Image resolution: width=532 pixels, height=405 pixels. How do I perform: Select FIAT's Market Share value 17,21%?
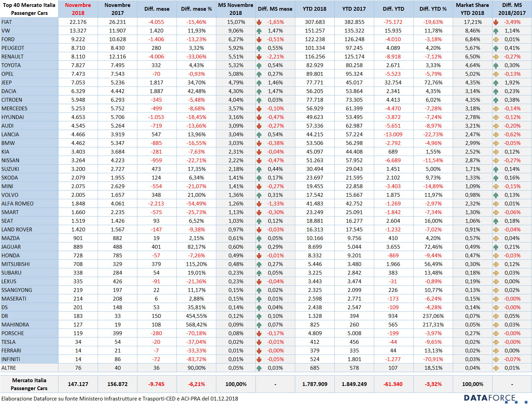473,22
